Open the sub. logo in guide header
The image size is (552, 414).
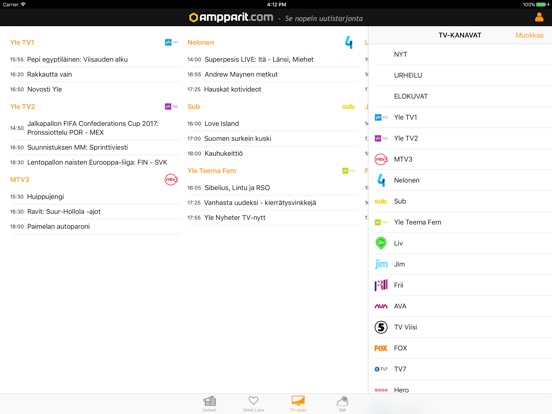(349, 107)
